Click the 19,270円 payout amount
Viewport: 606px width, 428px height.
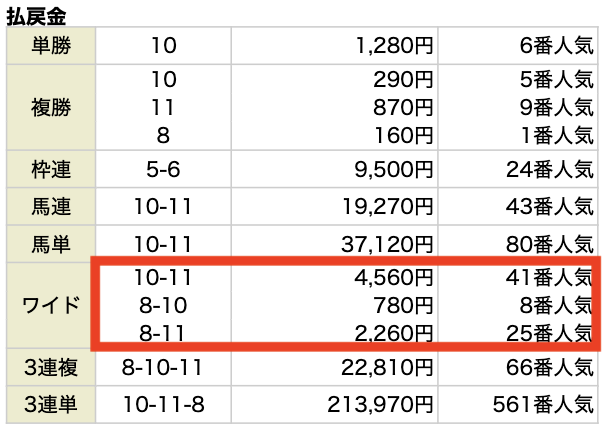tap(388, 207)
